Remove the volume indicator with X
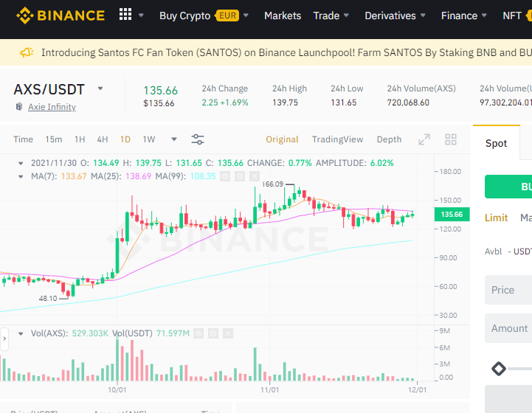 click(x=228, y=333)
